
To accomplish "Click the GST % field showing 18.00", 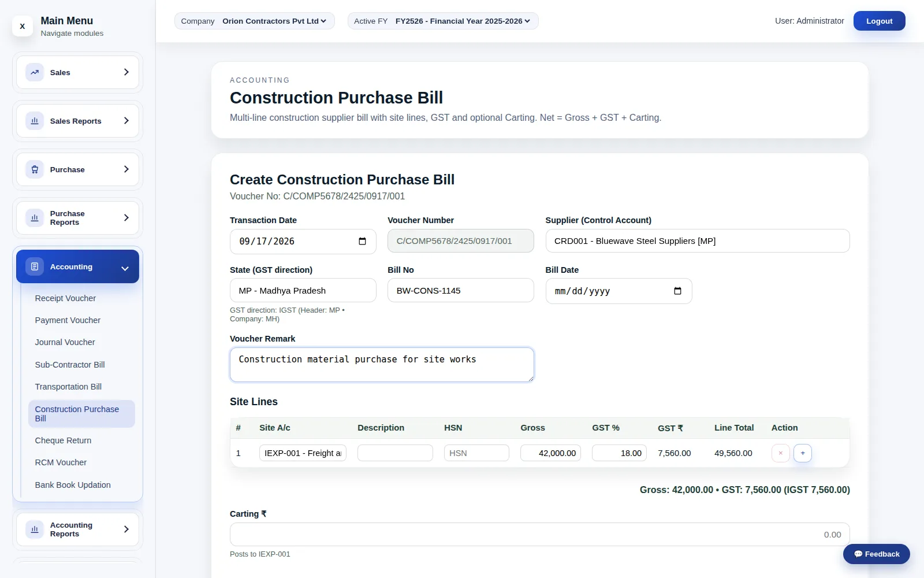I will tap(619, 453).
